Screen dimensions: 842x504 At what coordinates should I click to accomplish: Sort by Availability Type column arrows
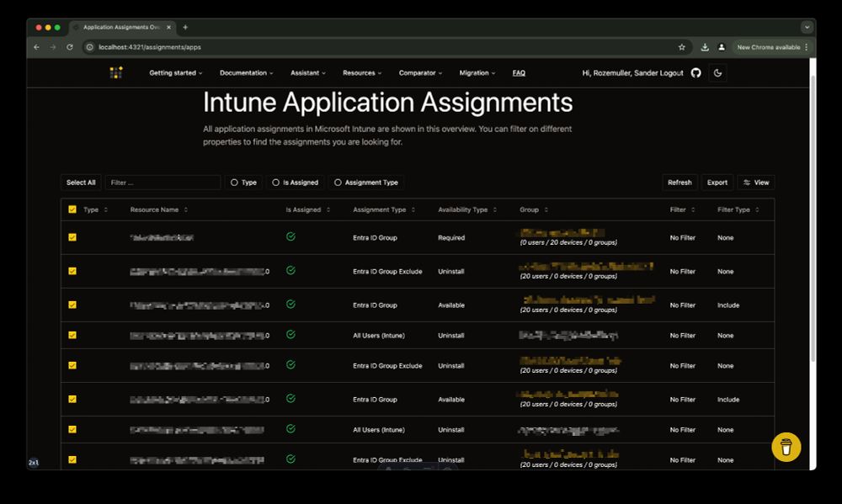494,210
